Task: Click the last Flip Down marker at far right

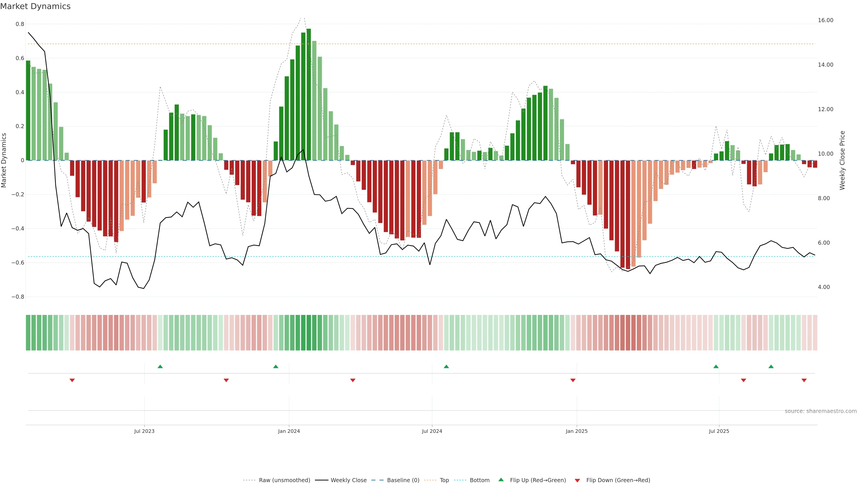Action: pyautogui.click(x=804, y=380)
